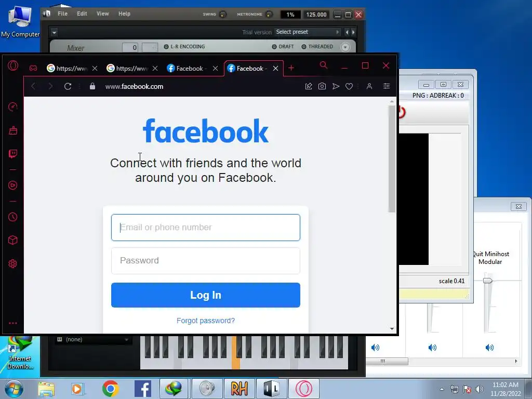Go back to previous page

pos(33,87)
